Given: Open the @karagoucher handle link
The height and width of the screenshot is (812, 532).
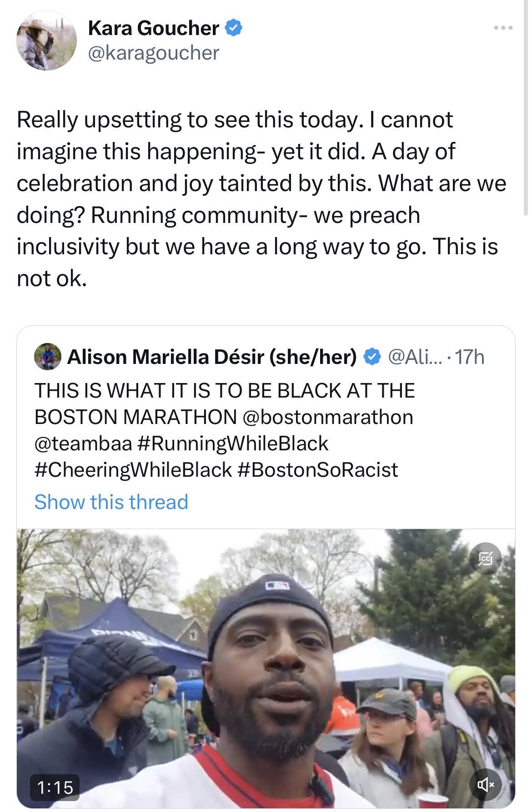Looking at the screenshot, I should pyautogui.click(x=153, y=53).
